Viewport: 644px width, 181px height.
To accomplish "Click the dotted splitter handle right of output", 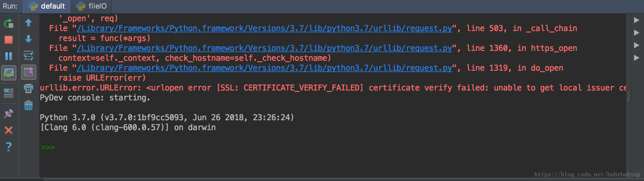I will pyautogui.click(x=628, y=96).
